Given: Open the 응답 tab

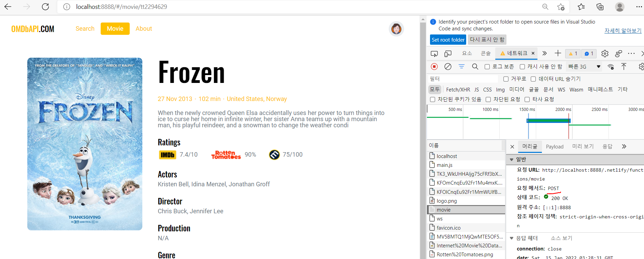Looking at the screenshot, I should (x=607, y=146).
